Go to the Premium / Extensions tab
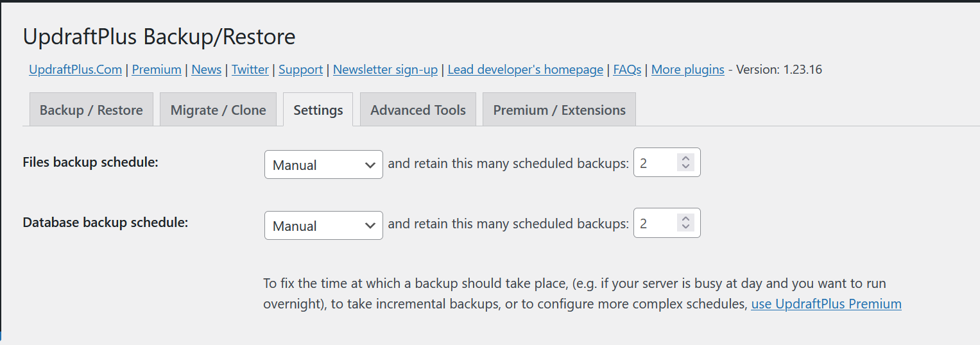This screenshot has width=980, height=345. point(559,110)
